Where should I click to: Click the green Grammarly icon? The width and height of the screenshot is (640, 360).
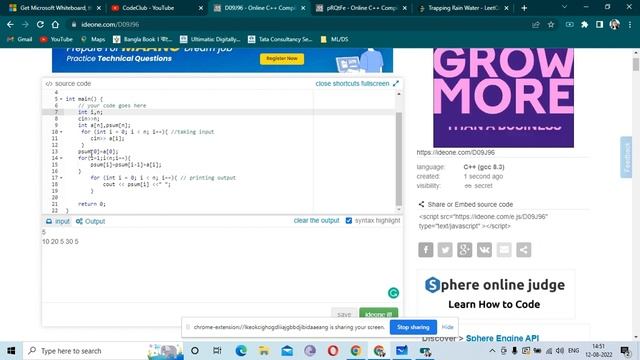pos(393,293)
